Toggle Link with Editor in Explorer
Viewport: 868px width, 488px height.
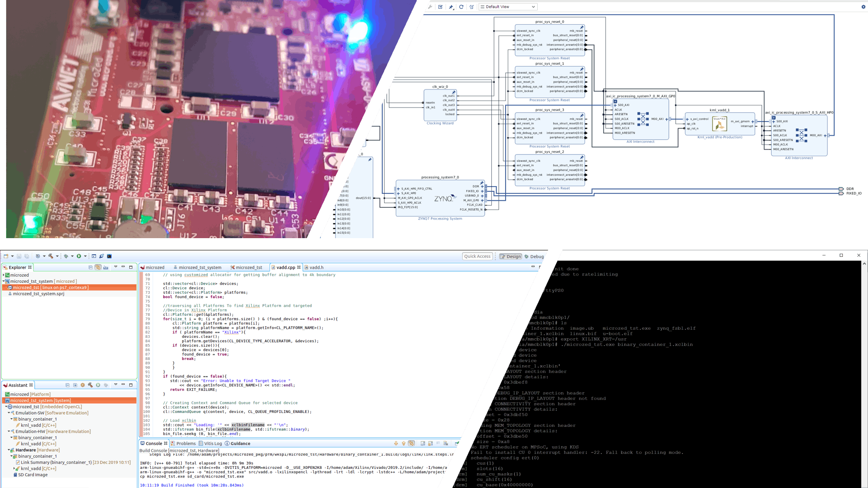tap(98, 267)
